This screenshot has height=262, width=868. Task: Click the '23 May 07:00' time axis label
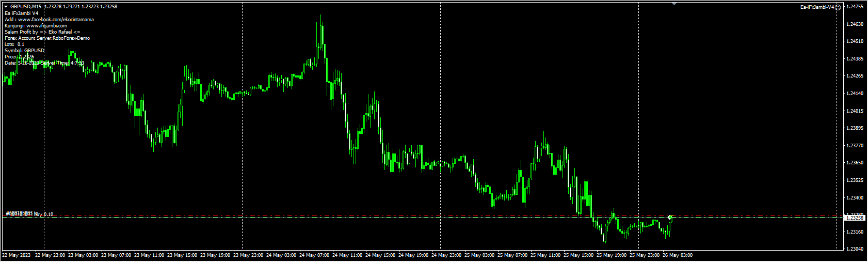click(x=116, y=255)
